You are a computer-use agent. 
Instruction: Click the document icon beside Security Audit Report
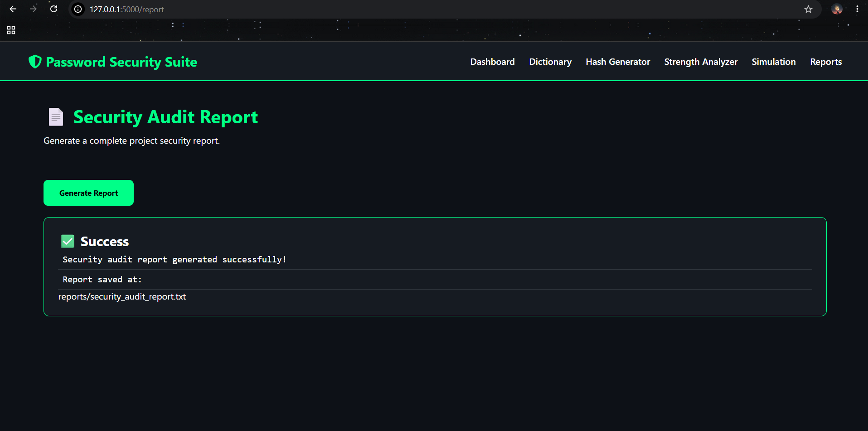pyautogui.click(x=56, y=117)
